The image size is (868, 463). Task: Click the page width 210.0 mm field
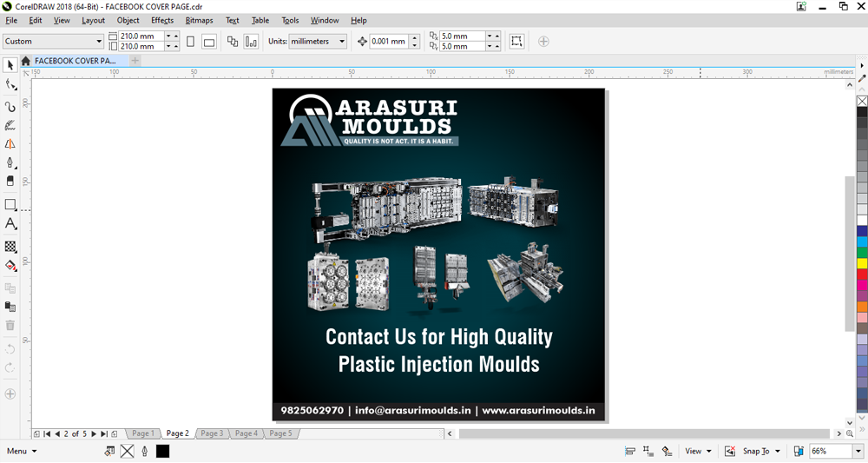(x=141, y=36)
